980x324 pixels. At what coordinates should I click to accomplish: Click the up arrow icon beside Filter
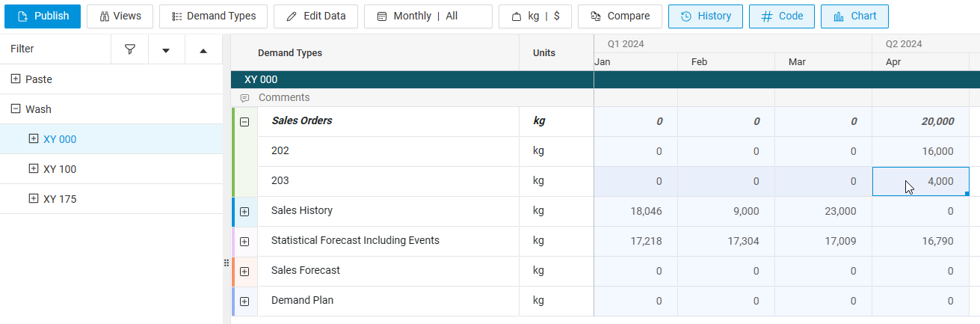[x=203, y=50]
